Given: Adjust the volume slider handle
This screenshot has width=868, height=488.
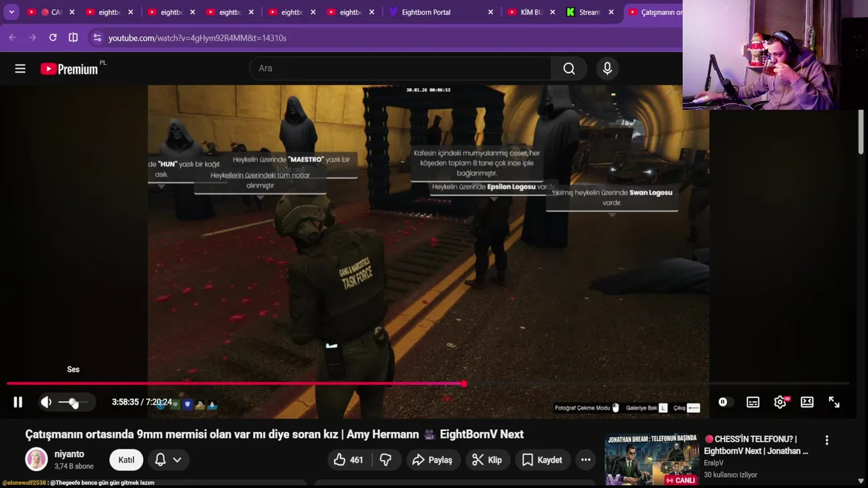Looking at the screenshot, I should click(73, 403).
